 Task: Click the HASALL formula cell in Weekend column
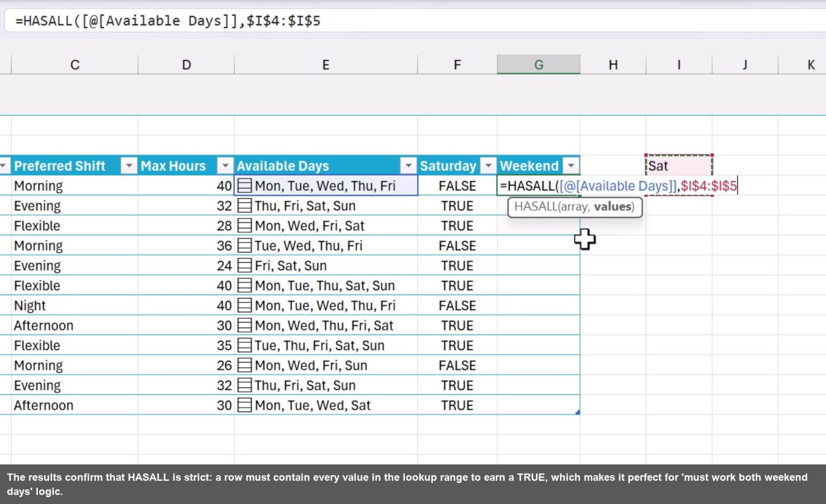point(538,186)
